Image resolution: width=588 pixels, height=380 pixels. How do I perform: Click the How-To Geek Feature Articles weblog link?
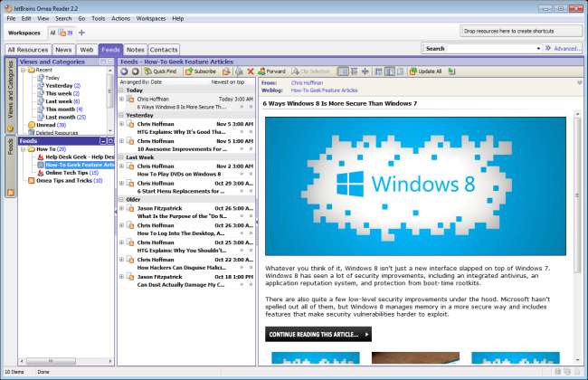point(325,90)
